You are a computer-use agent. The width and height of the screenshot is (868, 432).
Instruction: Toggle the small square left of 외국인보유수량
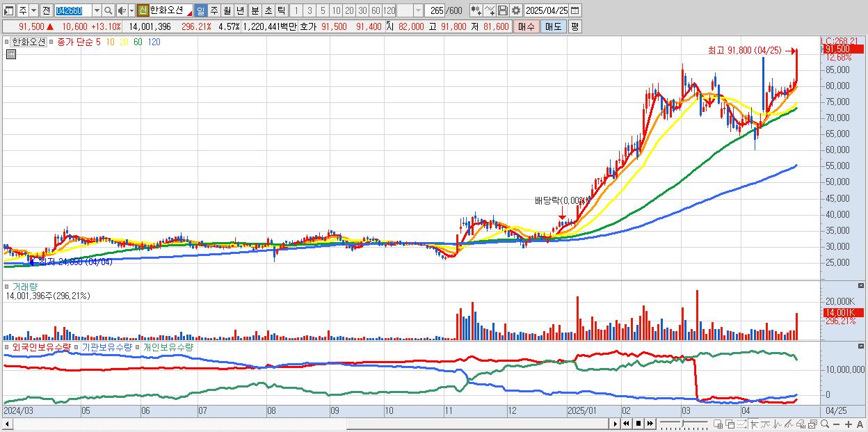point(8,347)
